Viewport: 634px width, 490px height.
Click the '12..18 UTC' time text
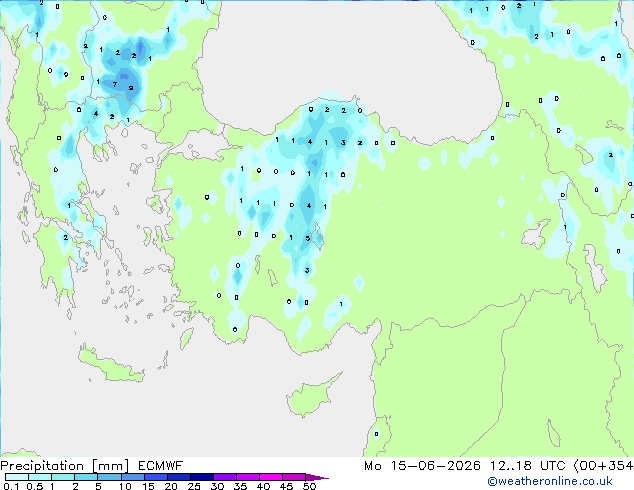click(527, 466)
